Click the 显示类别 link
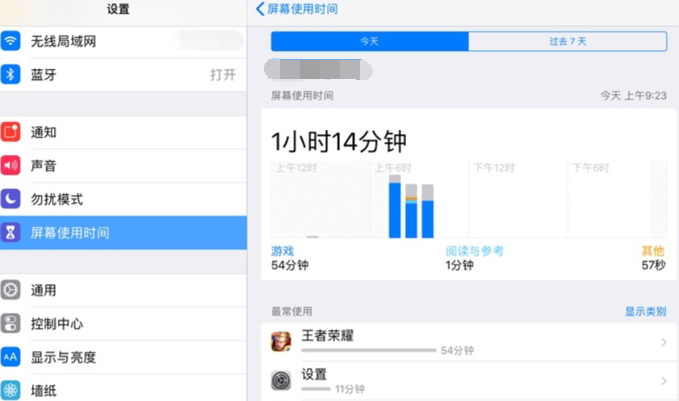Image resolution: width=679 pixels, height=401 pixels. point(645,311)
